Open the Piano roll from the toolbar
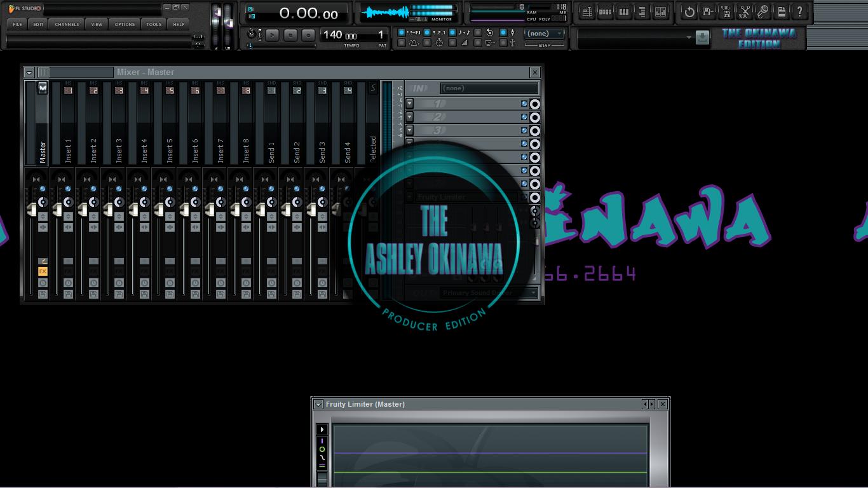 coord(623,11)
